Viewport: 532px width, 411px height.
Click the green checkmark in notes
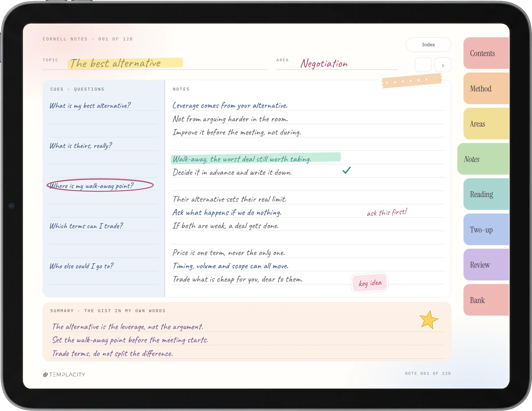tap(347, 170)
